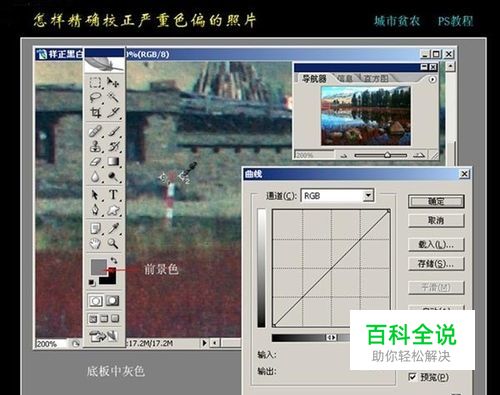Select the Eyedropper tool in toolbox
500x395 pixels.
[113, 229]
